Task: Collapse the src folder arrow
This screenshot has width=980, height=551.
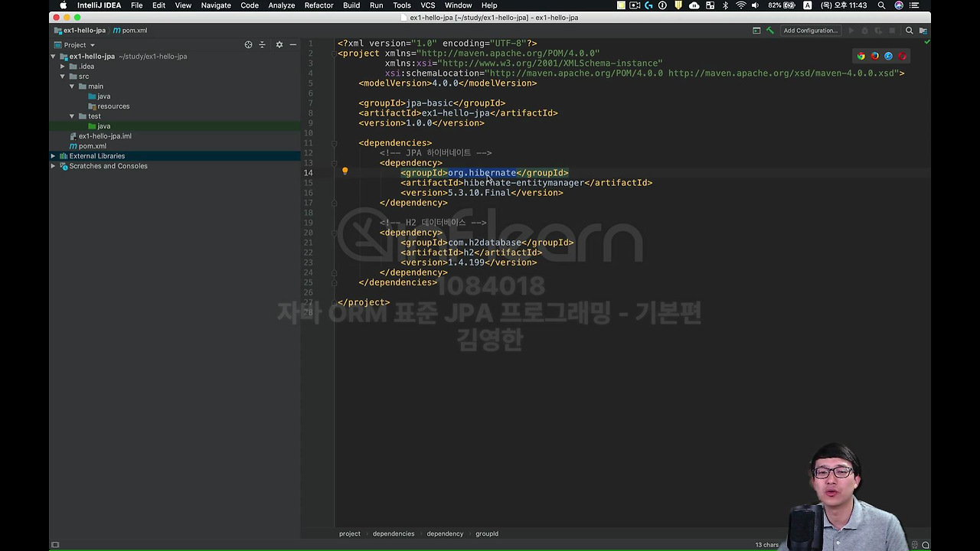Action: pyautogui.click(x=63, y=77)
